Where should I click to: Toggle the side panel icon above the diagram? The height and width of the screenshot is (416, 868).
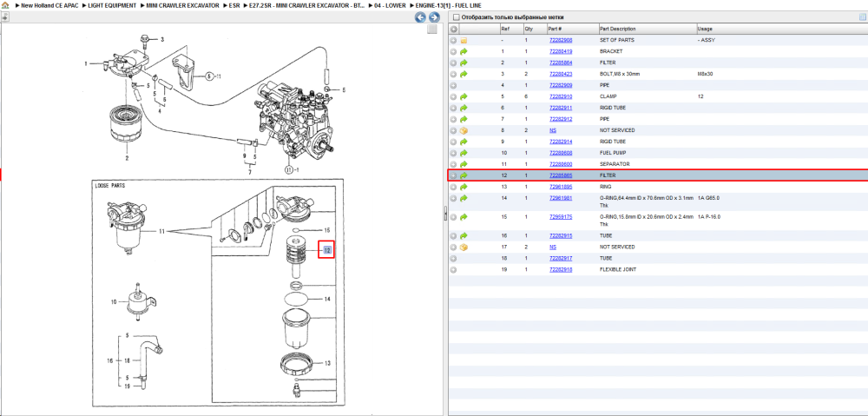pyautogui.click(x=4, y=17)
